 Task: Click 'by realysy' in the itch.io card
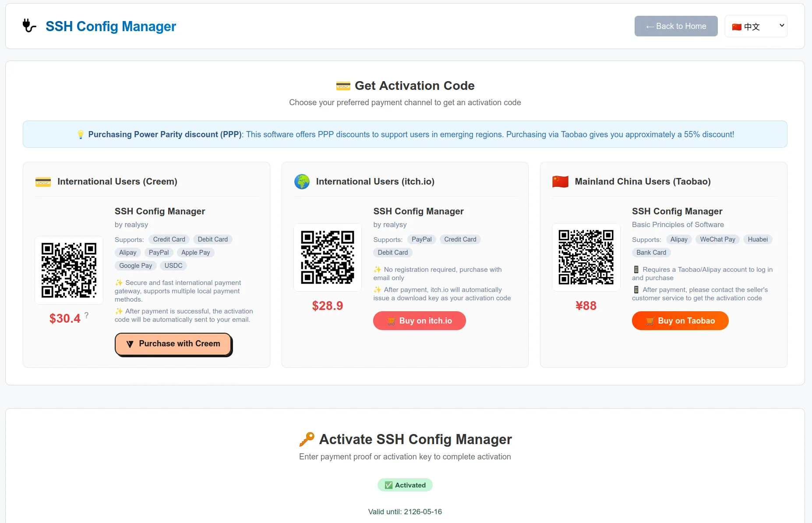[390, 224]
